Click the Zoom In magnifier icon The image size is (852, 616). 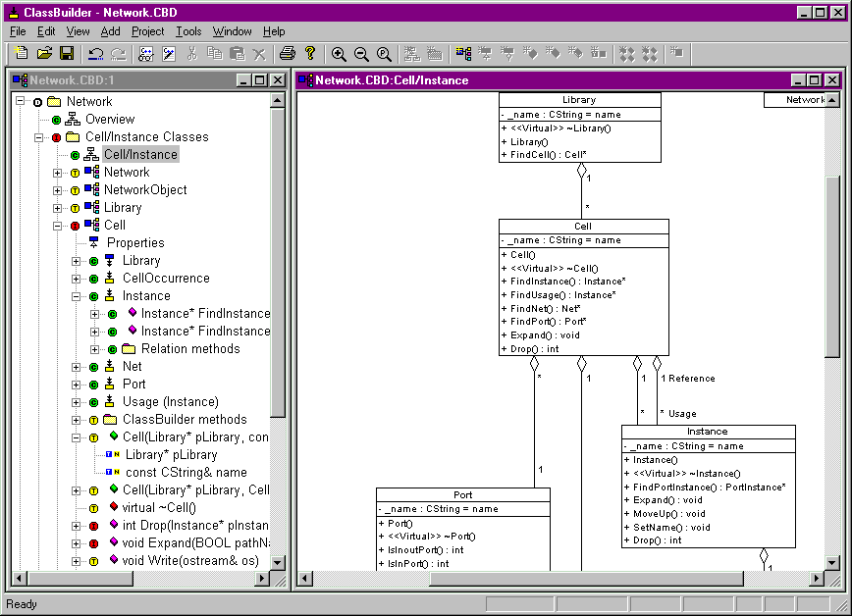339,53
